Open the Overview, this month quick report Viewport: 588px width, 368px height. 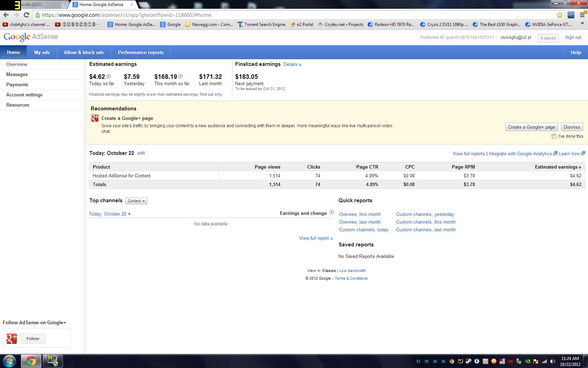[x=360, y=214]
